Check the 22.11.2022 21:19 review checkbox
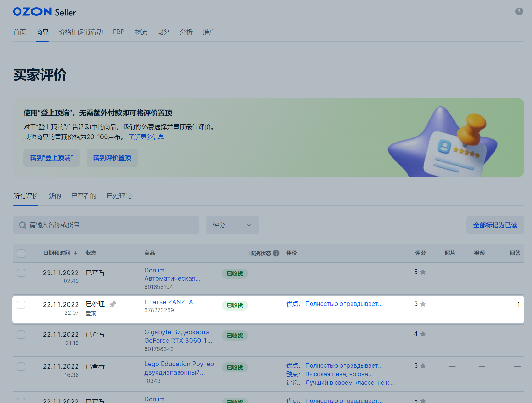Image resolution: width=532 pixels, height=403 pixels. pos(21,335)
